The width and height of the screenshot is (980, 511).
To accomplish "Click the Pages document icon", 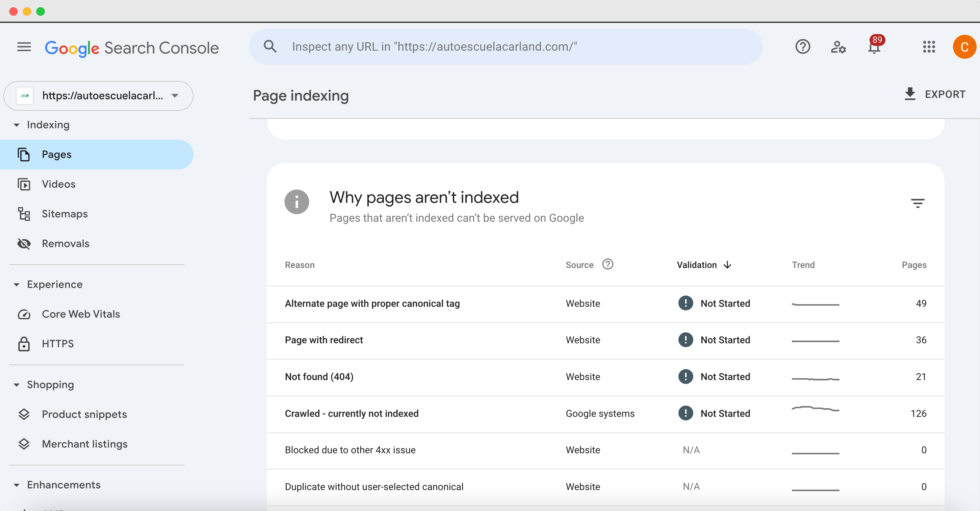I will 24,154.
